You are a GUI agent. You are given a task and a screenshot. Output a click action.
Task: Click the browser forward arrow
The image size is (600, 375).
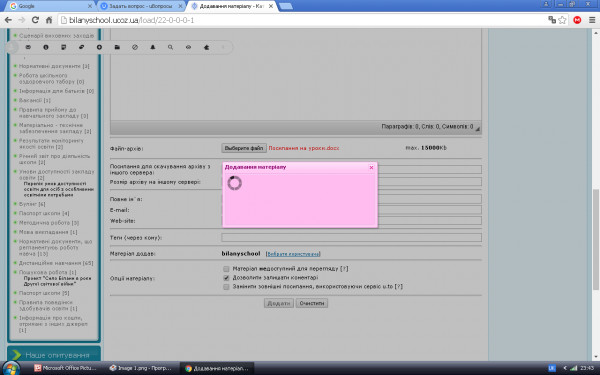point(21,20)
